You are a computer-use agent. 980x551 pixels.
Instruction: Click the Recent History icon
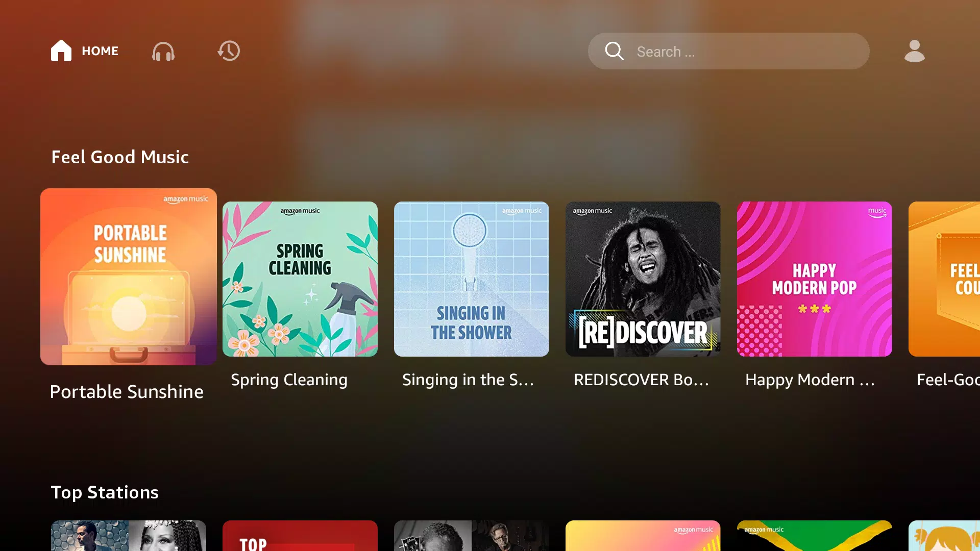click(x=229, y=51)
